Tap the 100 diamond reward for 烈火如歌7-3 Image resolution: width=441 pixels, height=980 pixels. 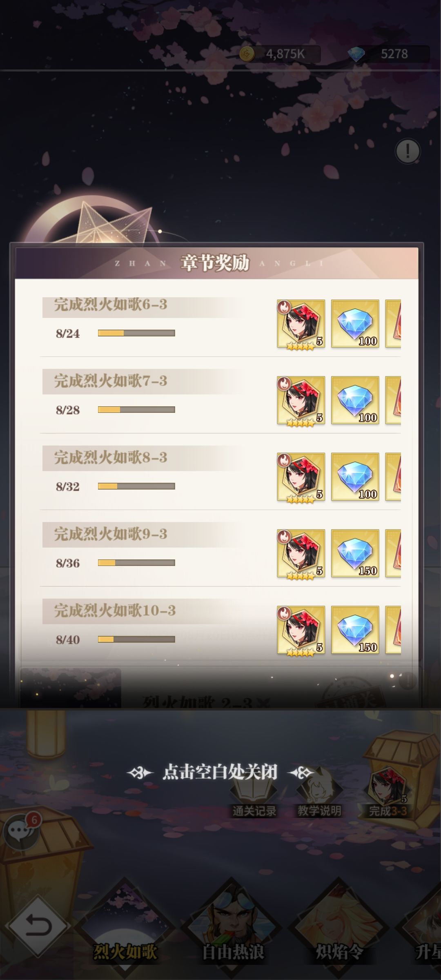355,401
